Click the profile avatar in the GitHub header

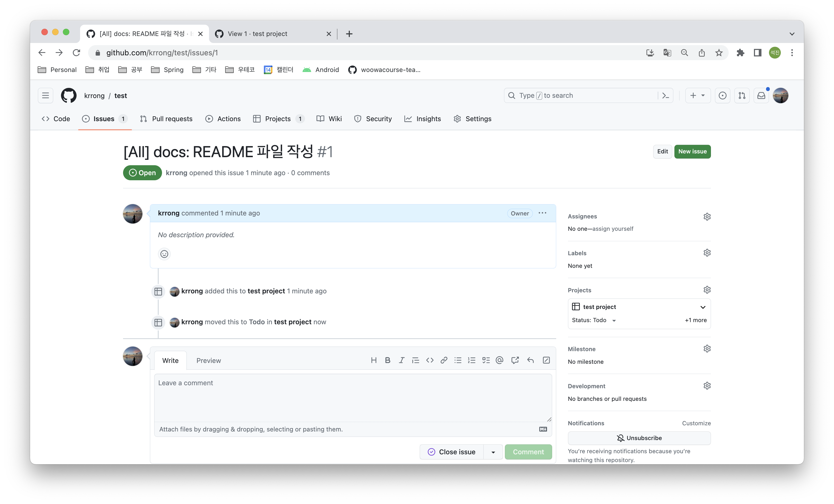[x=781, y=95]
